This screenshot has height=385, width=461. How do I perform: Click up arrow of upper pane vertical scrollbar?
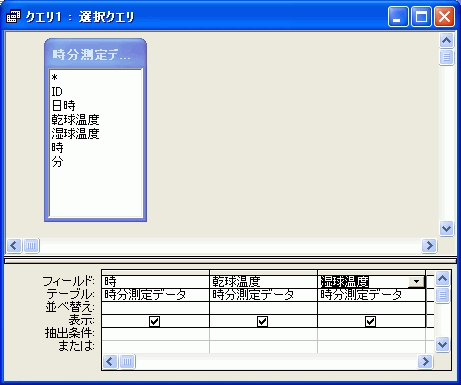click(446, 41)
